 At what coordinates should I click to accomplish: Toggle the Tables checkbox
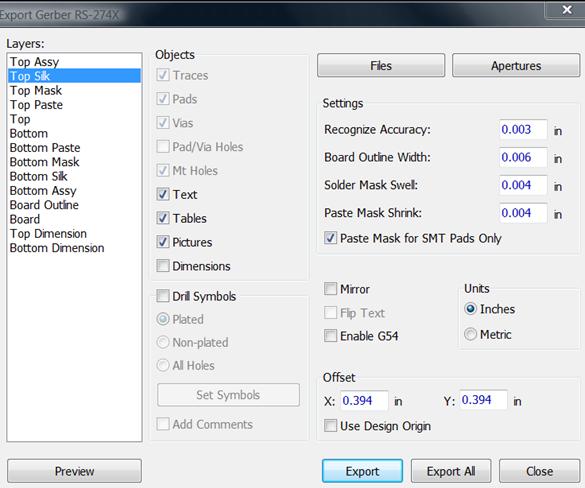(163, 218)
